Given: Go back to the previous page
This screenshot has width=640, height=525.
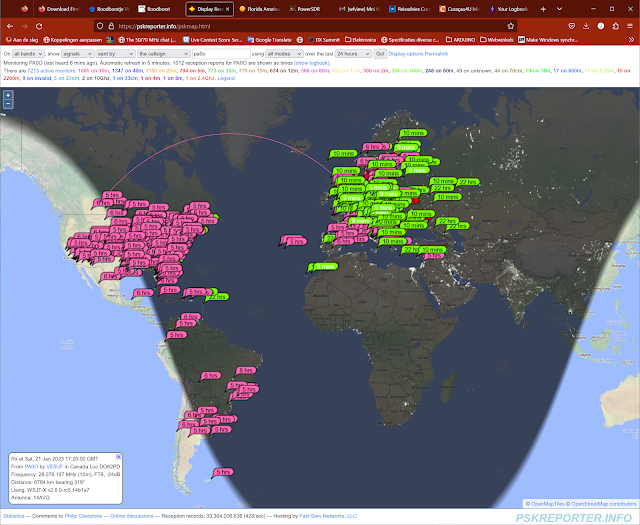Looking at the screenshot, I should click(10, 26).
